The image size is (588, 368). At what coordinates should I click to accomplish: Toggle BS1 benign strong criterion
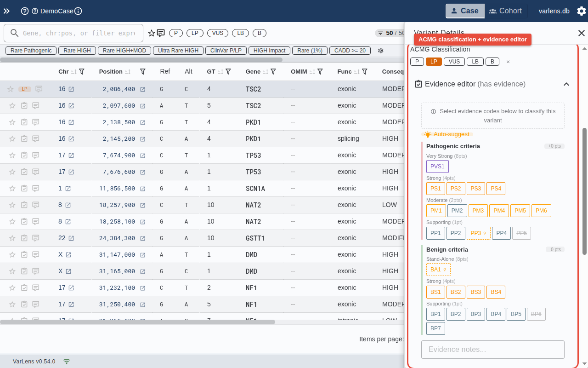(x=435, y=292)
